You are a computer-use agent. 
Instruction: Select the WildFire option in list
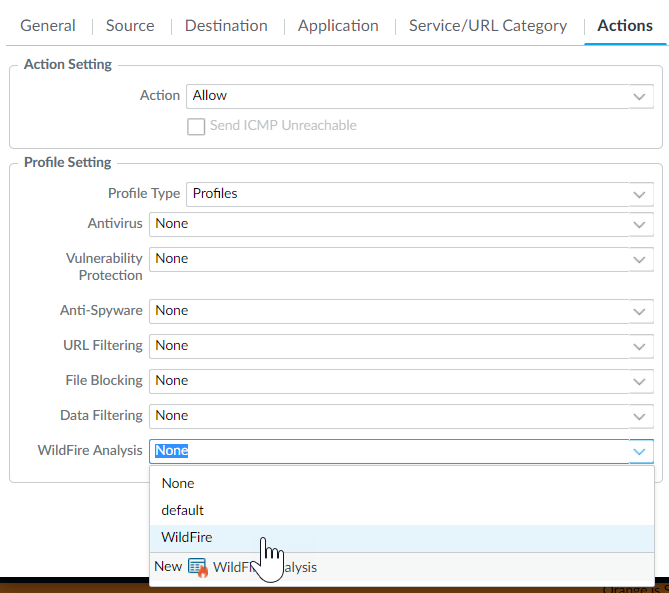click(x=187, y=537)
